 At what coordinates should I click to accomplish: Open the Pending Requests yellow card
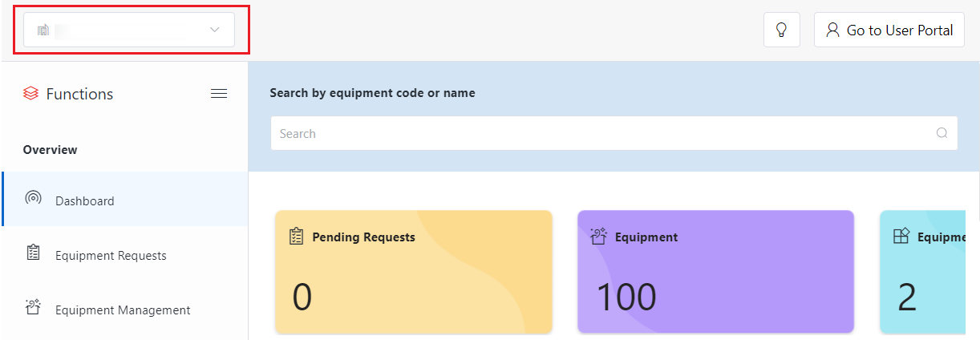coord(413,273)
